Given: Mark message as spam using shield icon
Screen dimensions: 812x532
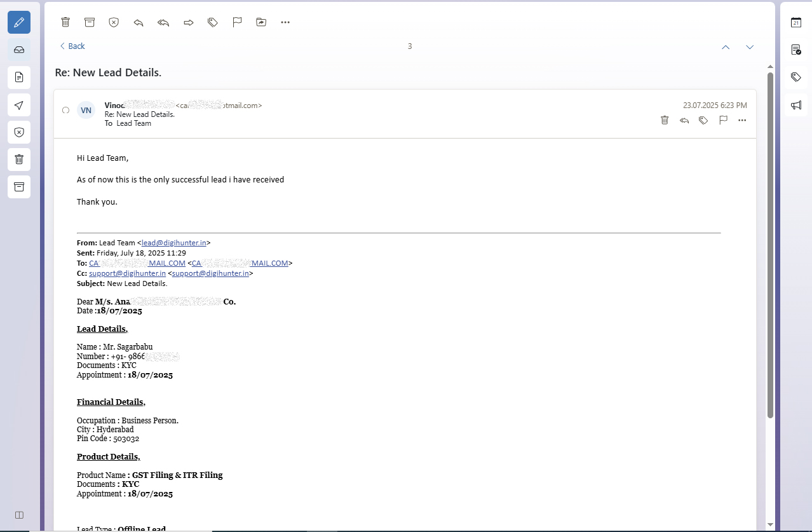Looking at the screenshot, I should (x=114, y=22).
